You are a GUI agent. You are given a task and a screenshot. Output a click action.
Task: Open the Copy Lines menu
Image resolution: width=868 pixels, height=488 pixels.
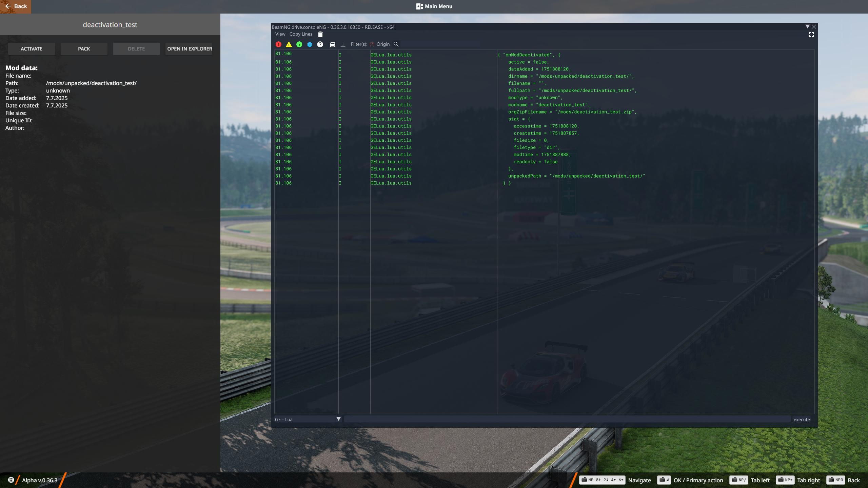click(301, 34)
